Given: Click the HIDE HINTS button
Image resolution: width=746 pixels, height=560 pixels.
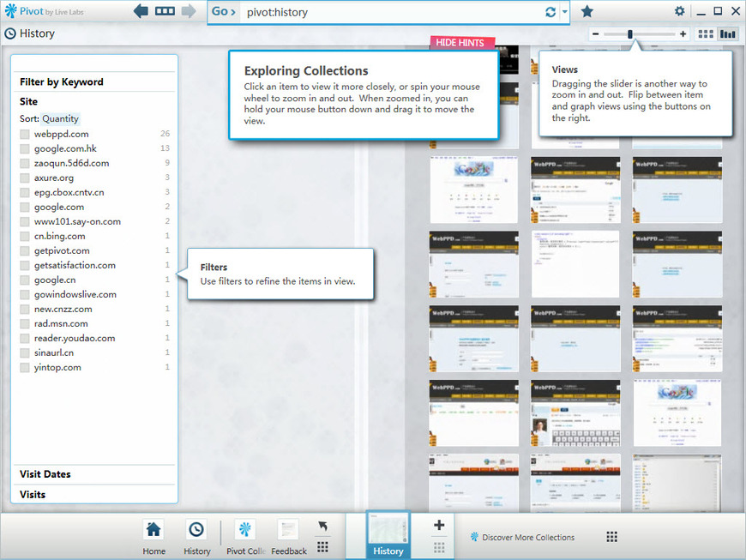Looking at the screenshot, I should (x=460, y=42).
